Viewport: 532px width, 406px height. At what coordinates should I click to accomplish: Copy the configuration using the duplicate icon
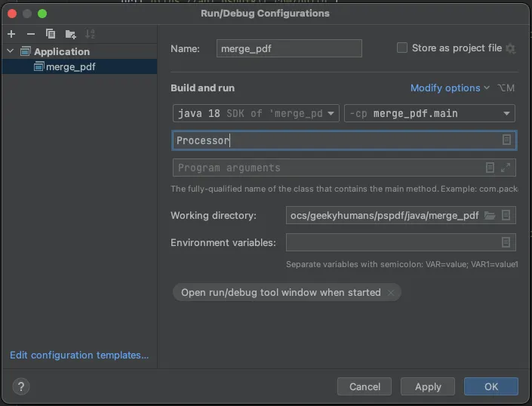[51, 34]
